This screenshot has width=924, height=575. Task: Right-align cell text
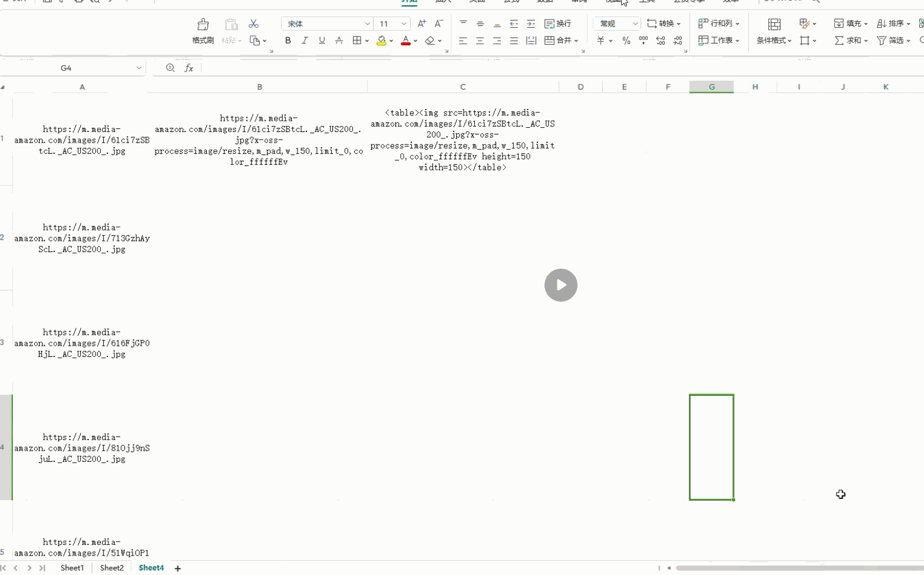coord(497,41)
